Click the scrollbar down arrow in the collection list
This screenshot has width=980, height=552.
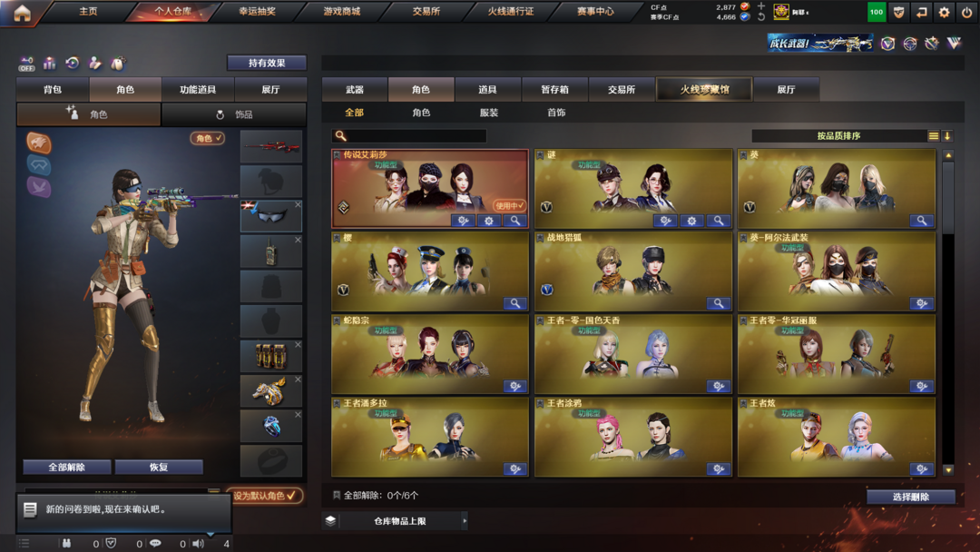(x=948, y=470)
